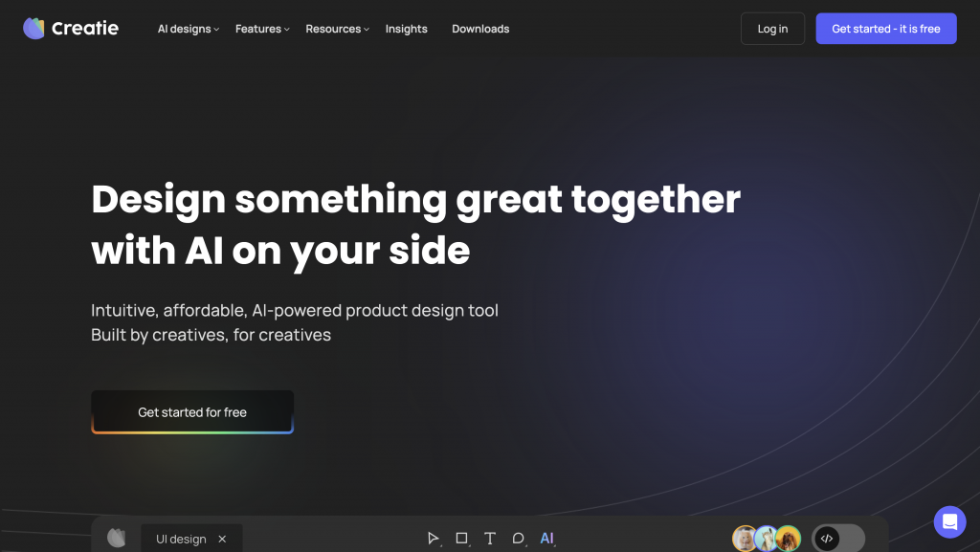Toggle the code view switch
This screenshot has height=552, width=980.
click(838, 539)
